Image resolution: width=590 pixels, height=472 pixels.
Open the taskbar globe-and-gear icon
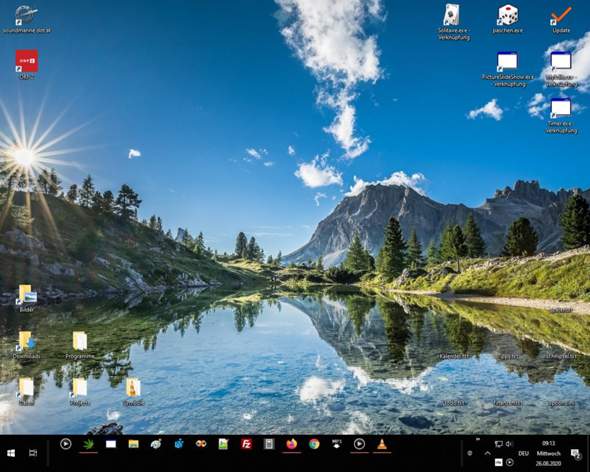point(156,445)
